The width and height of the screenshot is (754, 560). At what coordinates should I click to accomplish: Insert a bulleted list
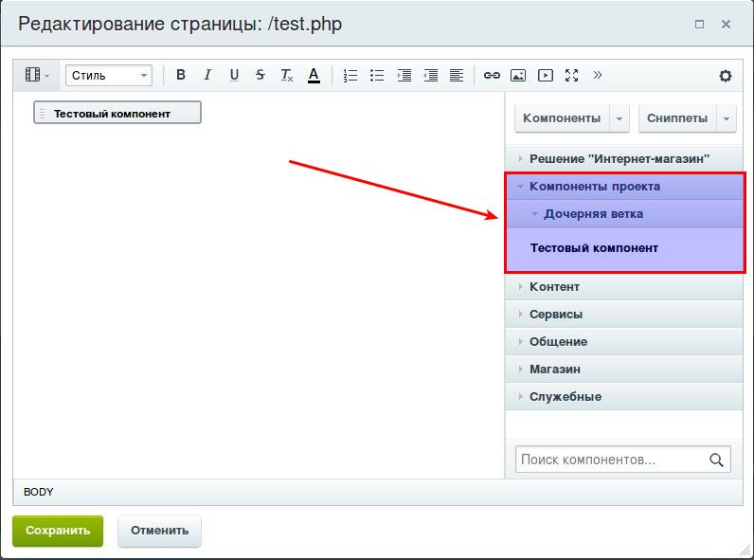pos(377,75)
